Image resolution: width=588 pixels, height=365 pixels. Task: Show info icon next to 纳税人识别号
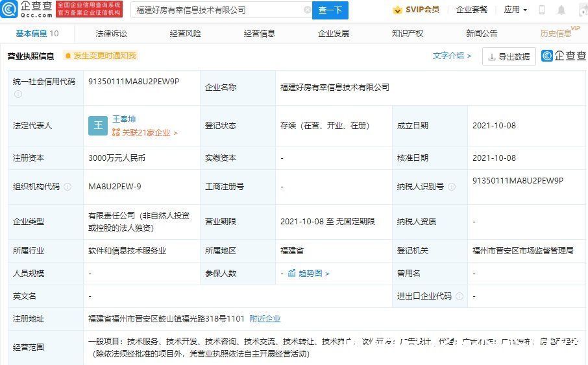[452, 186]
